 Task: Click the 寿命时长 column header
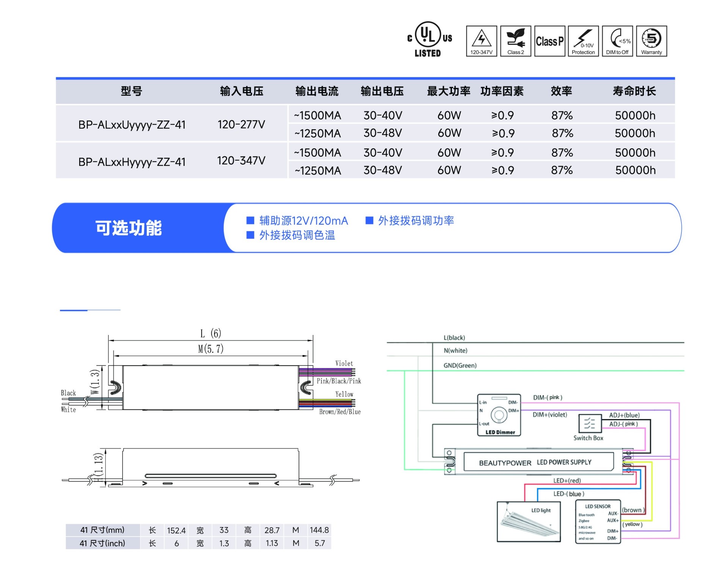point(634,91)
